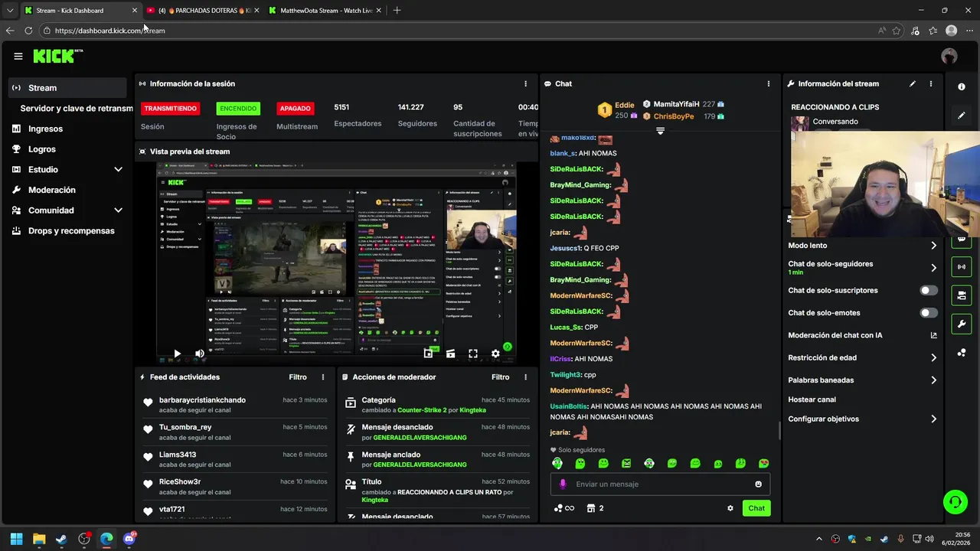Open the green headset support button
The height and width of the screenshot is (551, 980).
click(955, 502)
